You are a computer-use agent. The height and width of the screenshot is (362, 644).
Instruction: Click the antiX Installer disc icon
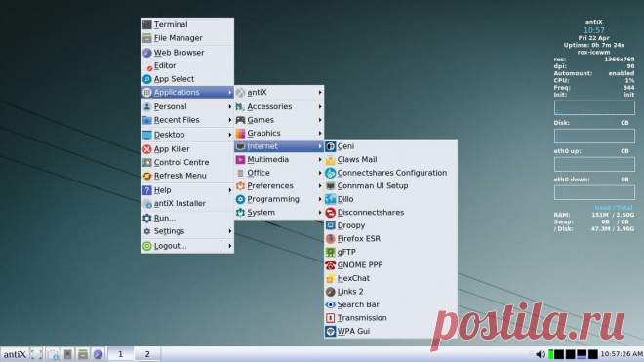[147, 203]
